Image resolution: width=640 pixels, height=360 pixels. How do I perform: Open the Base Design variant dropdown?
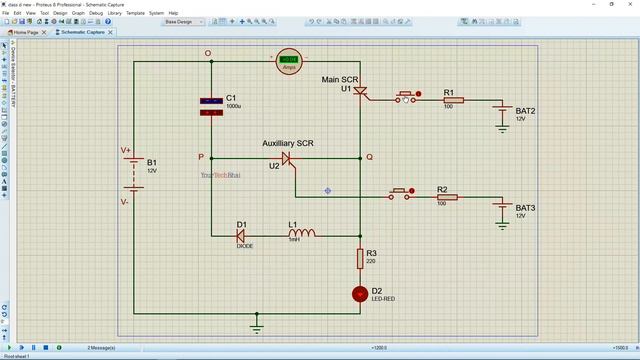tap(183, 22)
